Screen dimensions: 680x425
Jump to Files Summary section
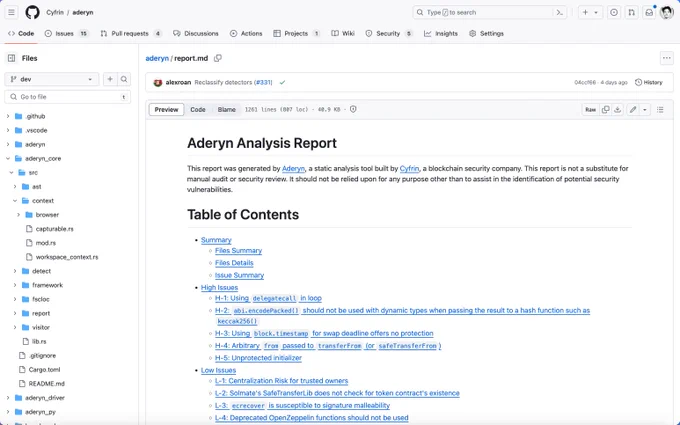coord(239,251)
